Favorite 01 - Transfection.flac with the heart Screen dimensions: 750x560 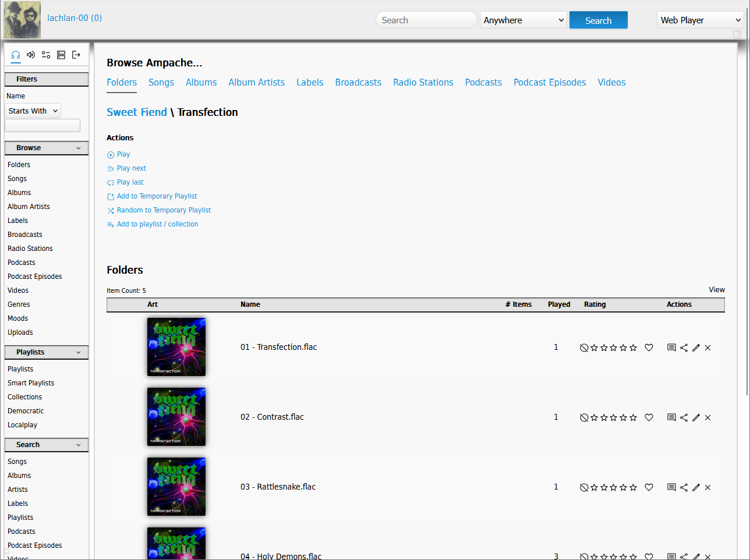[x=649, y=348]
